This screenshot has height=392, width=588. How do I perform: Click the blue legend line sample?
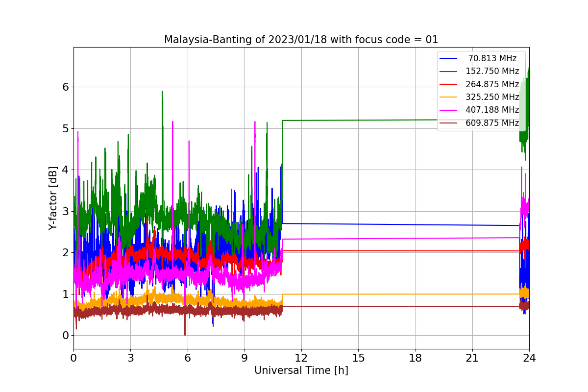point(448,58)
